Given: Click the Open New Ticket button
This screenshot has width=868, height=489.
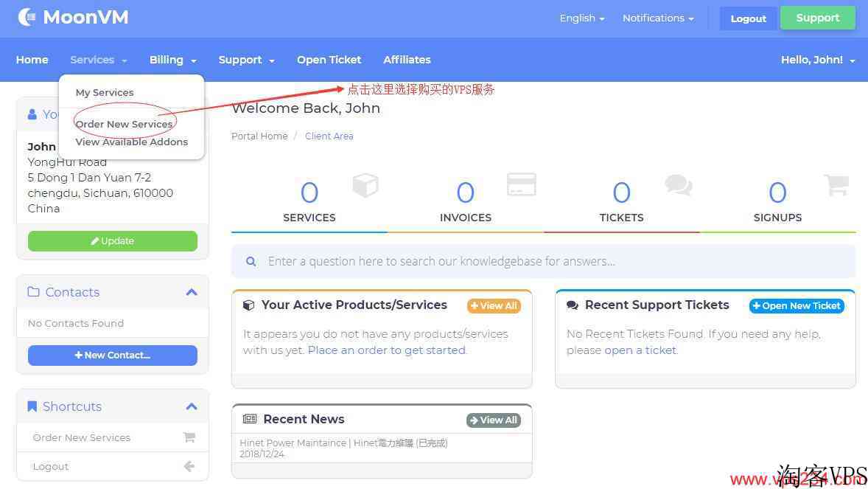Looking at the screenshot, I should click(797, 305).
